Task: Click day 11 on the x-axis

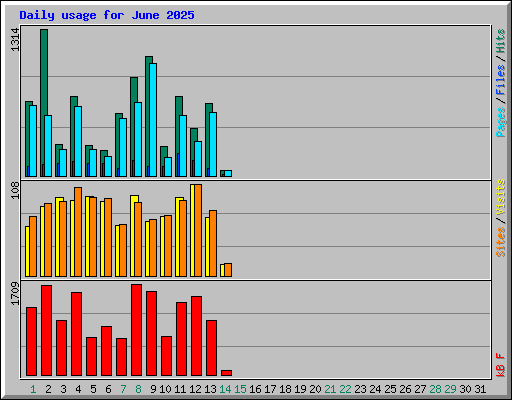Action: click(180, 389)
